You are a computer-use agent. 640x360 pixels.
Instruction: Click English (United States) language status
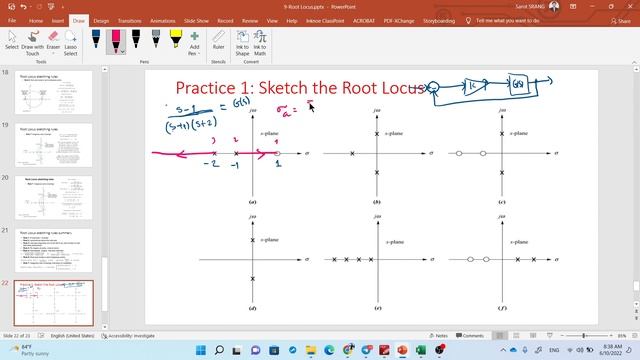coord(72,336)
